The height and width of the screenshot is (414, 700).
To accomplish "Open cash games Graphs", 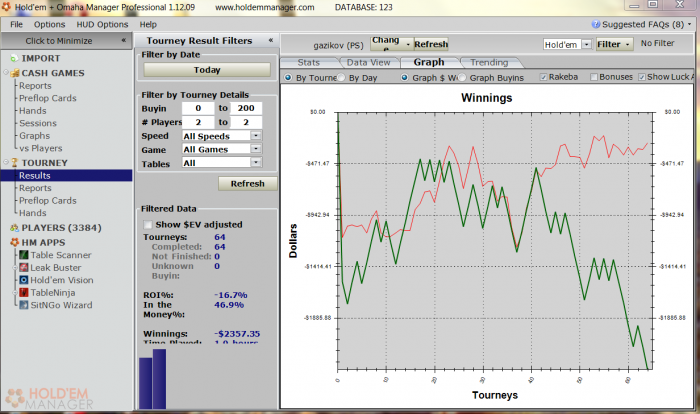I will (34, 136).
